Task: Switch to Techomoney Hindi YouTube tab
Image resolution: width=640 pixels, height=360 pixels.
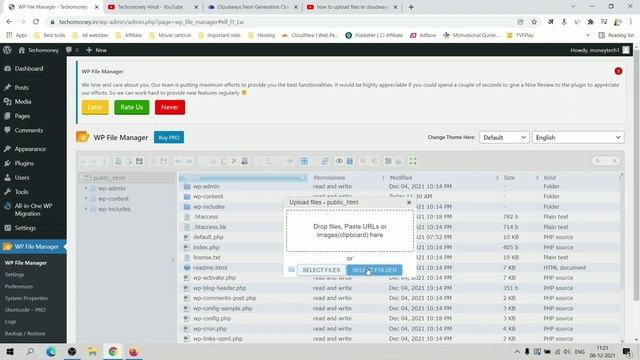Action: coord(150,7)
